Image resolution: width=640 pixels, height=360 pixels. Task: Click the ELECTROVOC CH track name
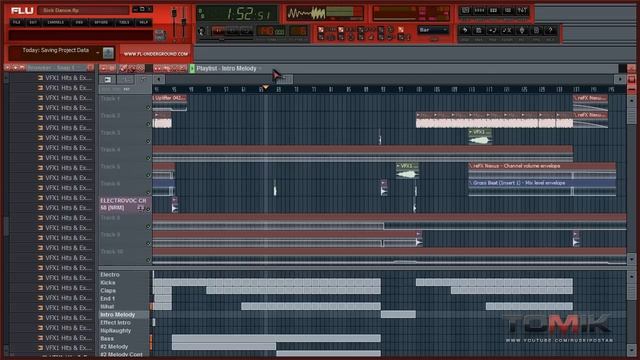coord(123,204)
